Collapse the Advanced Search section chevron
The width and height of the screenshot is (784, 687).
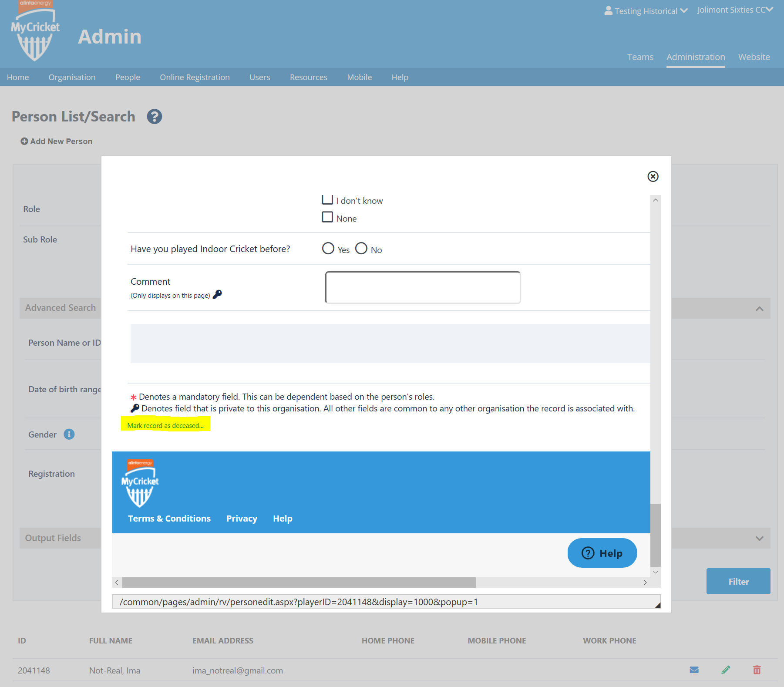[x=759, y=309]
